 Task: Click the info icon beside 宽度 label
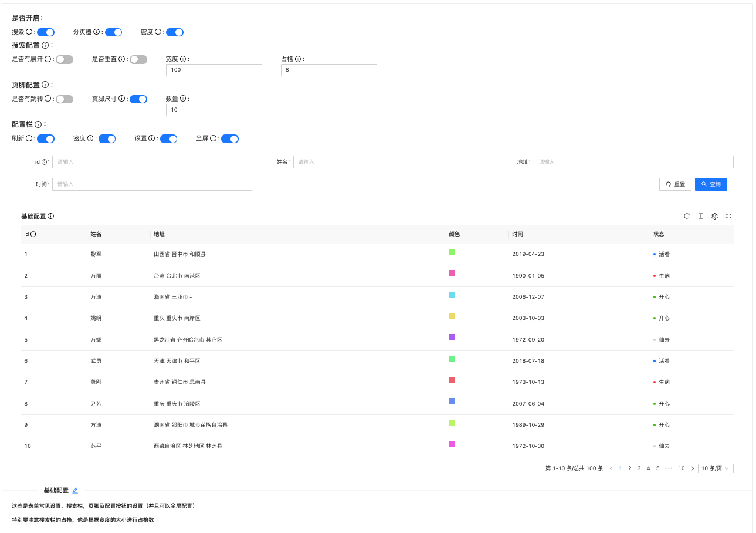(183, 59)
